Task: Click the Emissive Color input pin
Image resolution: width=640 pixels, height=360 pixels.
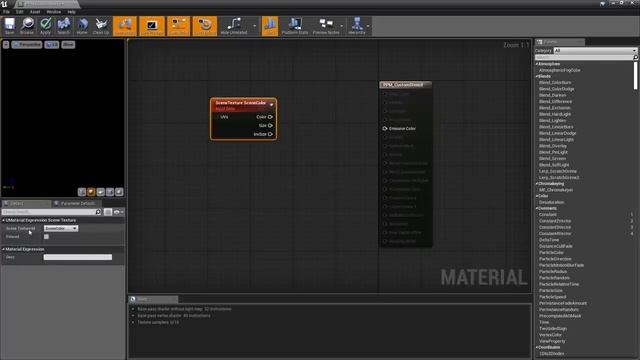Action: 385,129
